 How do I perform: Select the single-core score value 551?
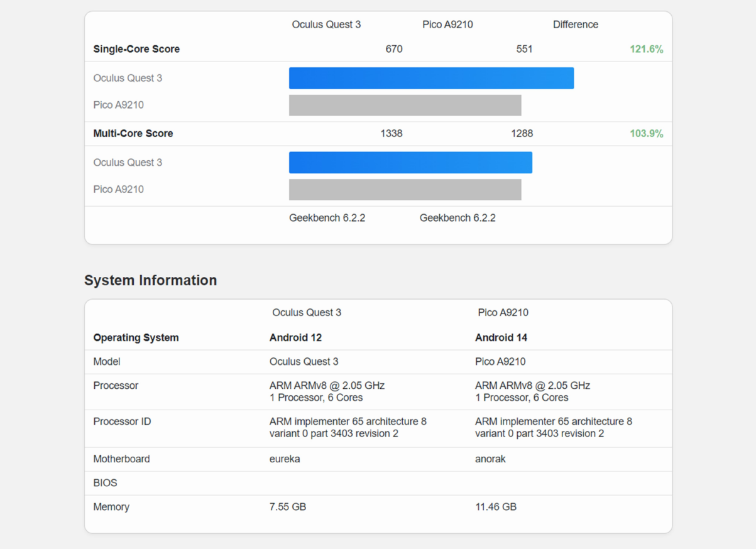(x=524, y=49)
